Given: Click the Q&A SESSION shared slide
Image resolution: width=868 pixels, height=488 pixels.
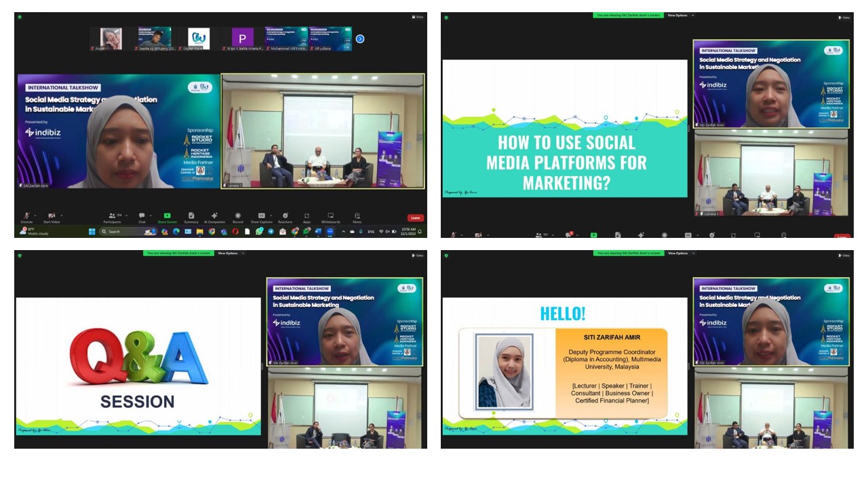Looking at the screenshot, I should 138,366.
